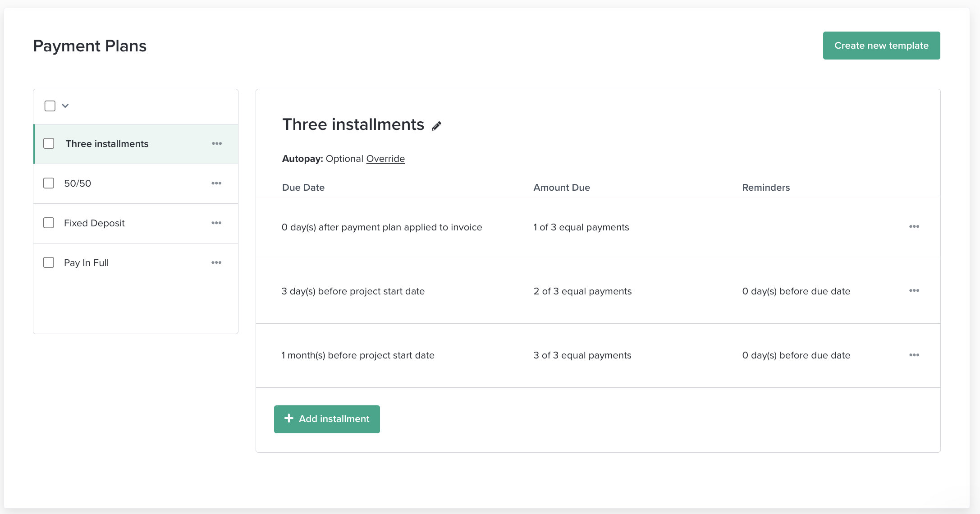Open options for 2 of 3 payment row

[x=914, y=290]
